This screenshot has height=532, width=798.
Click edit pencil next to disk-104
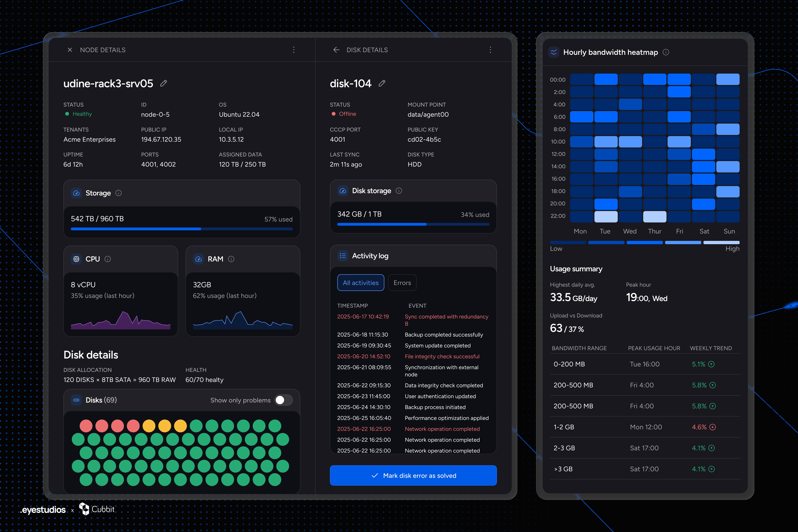coord(382,84)
